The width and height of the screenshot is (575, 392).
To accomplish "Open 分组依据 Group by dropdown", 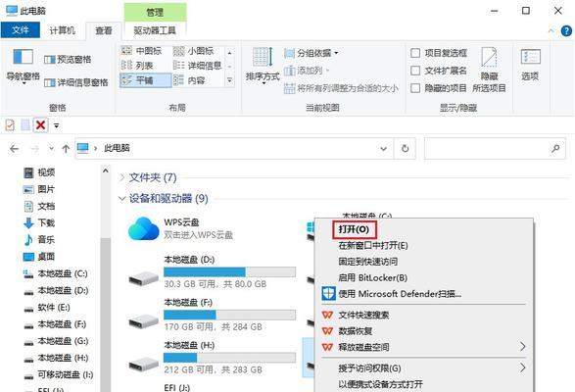I will (x=311, y=53).
